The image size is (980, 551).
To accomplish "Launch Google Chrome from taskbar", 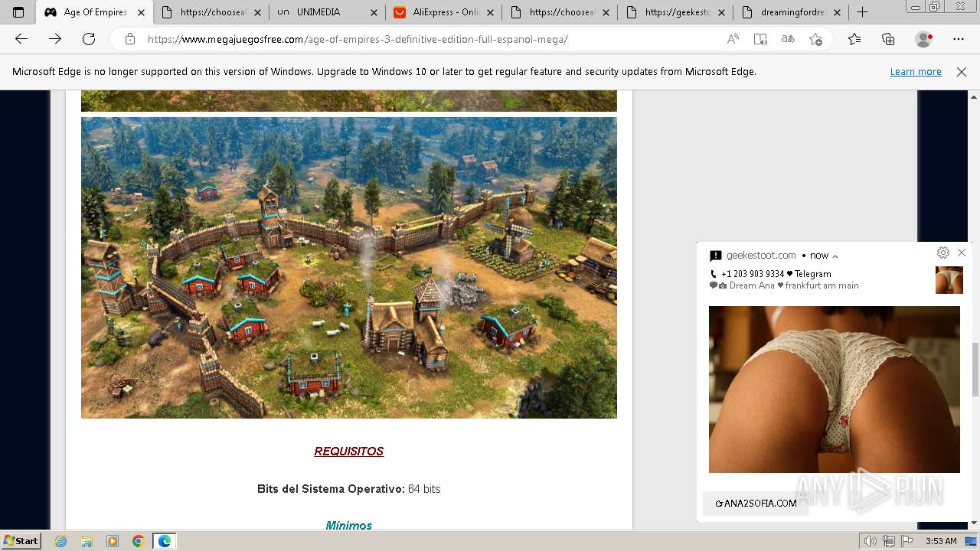I will pyautogui.click(x=139, y=541).
